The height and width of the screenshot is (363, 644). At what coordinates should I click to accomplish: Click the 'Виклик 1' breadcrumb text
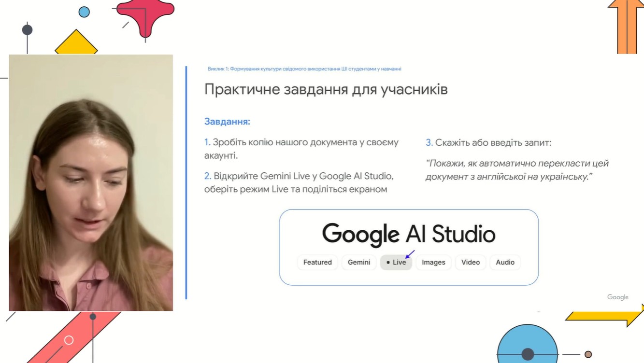[x=304, y=69]
